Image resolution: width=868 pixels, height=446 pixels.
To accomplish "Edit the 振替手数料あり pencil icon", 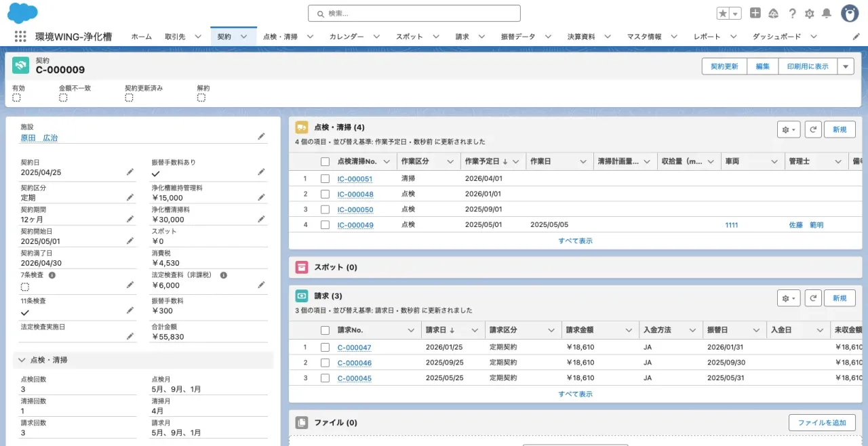I will click(x=262, y=172).
